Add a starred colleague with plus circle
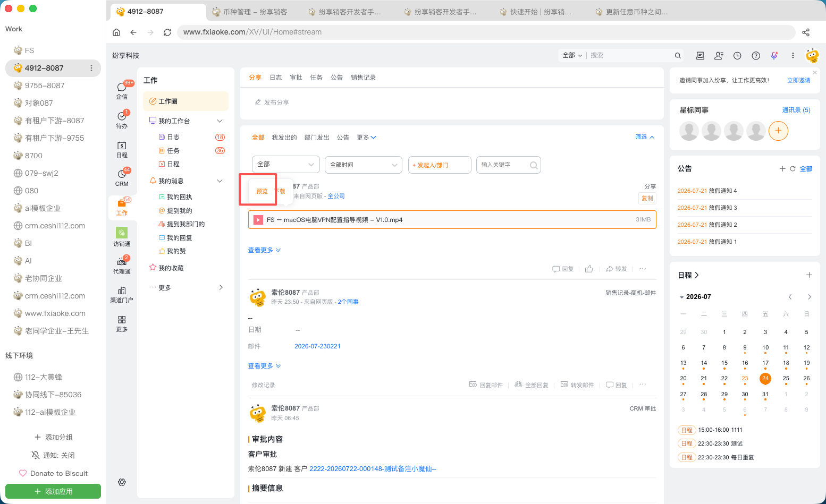This screenshot has width=826, height=504. pyautogui.click(x=778, y=131)
